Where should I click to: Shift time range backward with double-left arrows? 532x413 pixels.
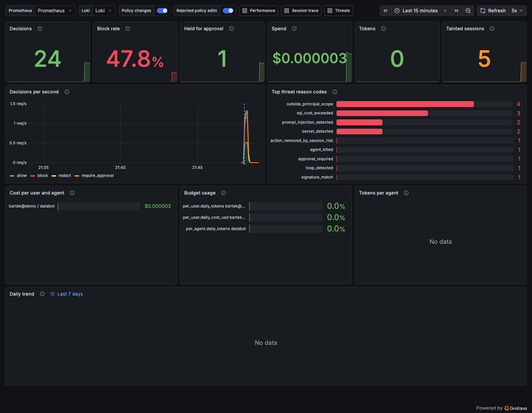point(385,11)
